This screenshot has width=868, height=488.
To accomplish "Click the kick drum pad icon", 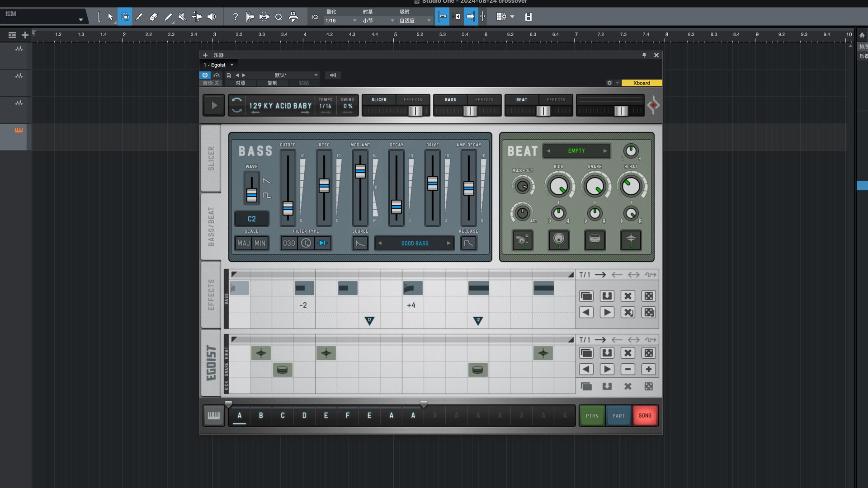I will [558, 240].
